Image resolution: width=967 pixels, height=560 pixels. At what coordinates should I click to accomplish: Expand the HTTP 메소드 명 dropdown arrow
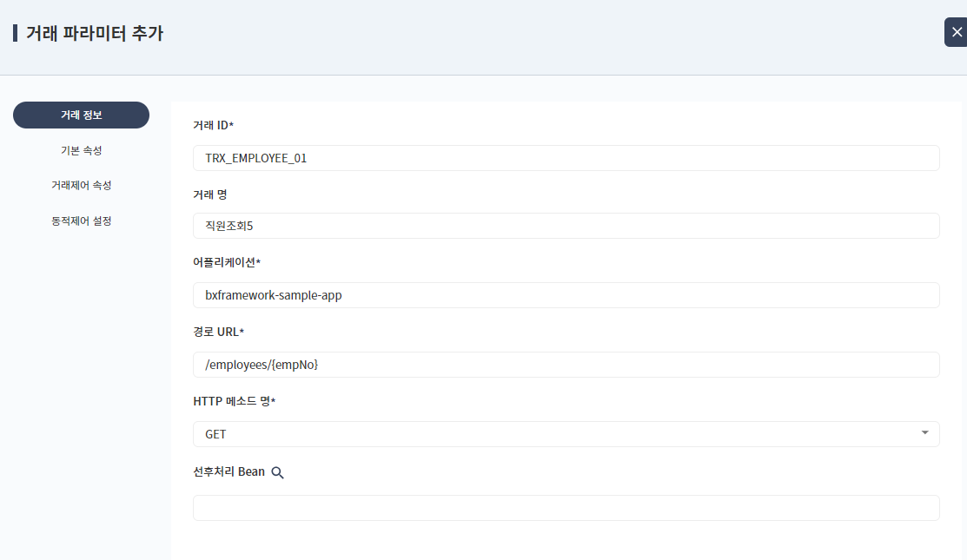[924, 433]
